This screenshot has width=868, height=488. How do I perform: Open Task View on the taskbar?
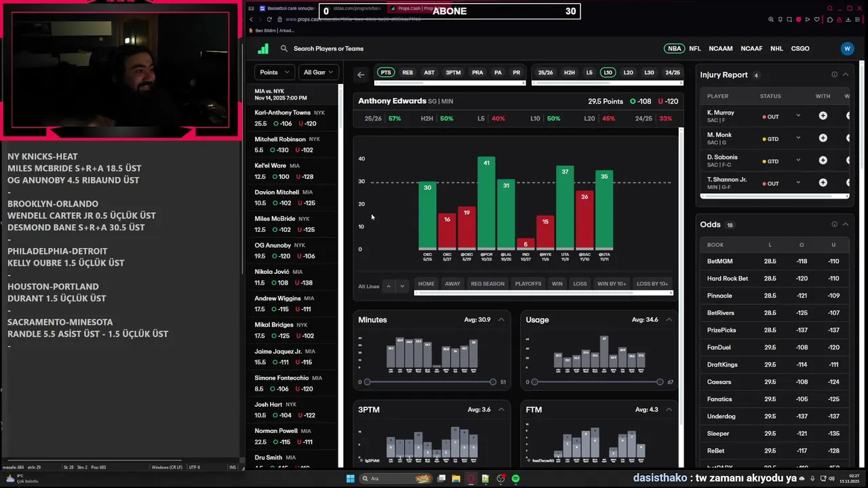[x=441, y=479]
